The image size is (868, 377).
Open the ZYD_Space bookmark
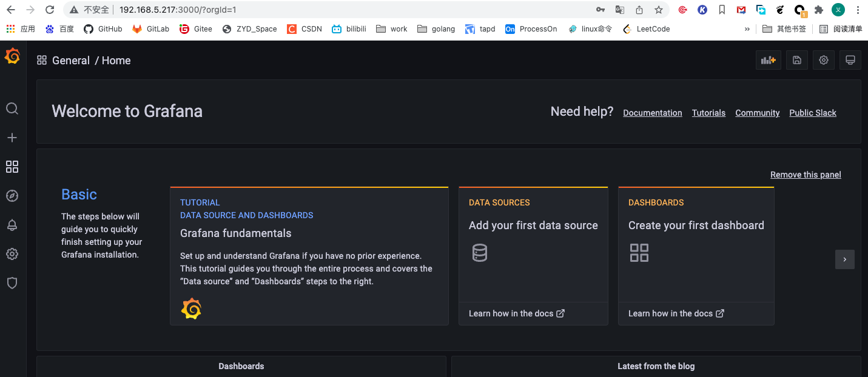tap(250, 29)
